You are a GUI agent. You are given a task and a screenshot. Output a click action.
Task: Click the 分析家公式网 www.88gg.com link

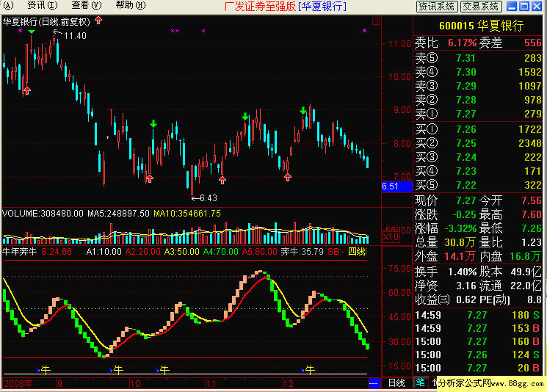[491, 384]
